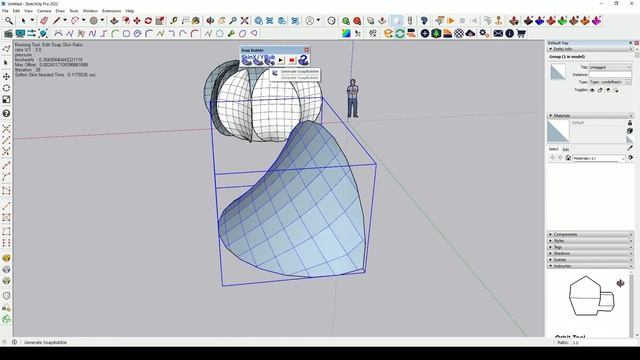Screen dimensions: 640x360
Task: Select the Orbit tool in the top toolbar
Action: click(210, 21)
